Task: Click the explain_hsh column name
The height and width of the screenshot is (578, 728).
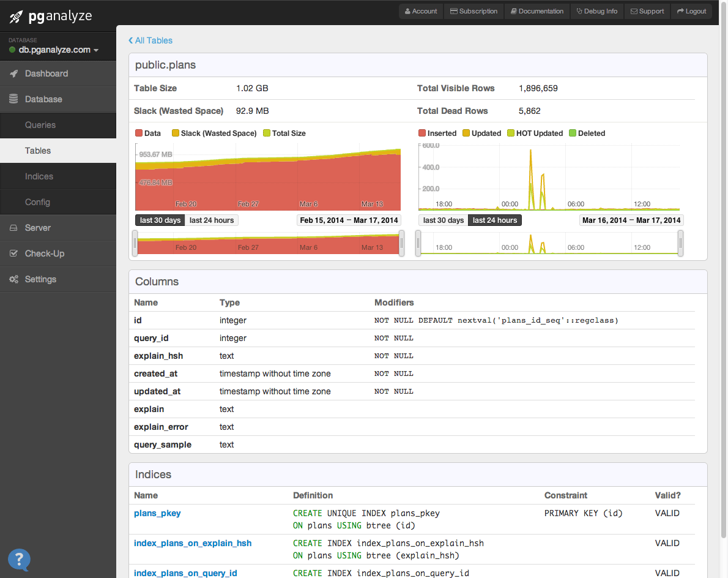Action: (x=158, y=356)
